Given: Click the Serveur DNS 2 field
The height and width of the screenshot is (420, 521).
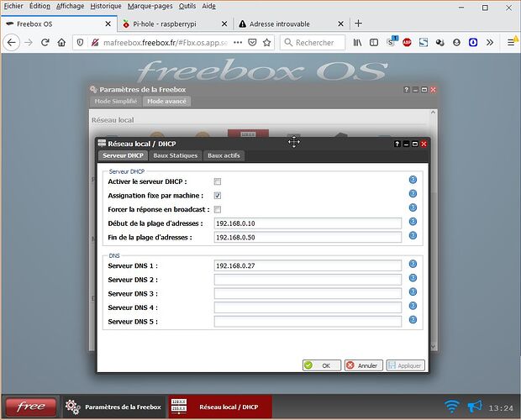Looking at the screenshot, I should tap(308, 280).
